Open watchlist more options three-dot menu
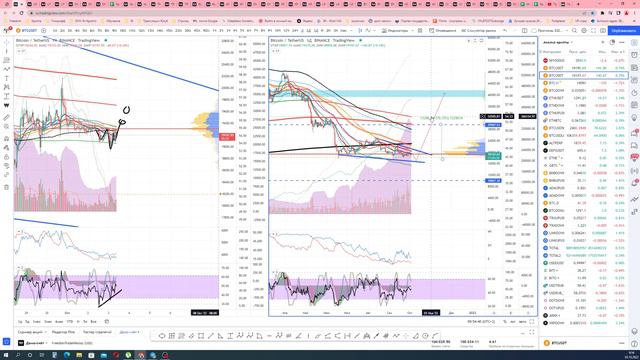The image size is (640, 360). point(622,42)
